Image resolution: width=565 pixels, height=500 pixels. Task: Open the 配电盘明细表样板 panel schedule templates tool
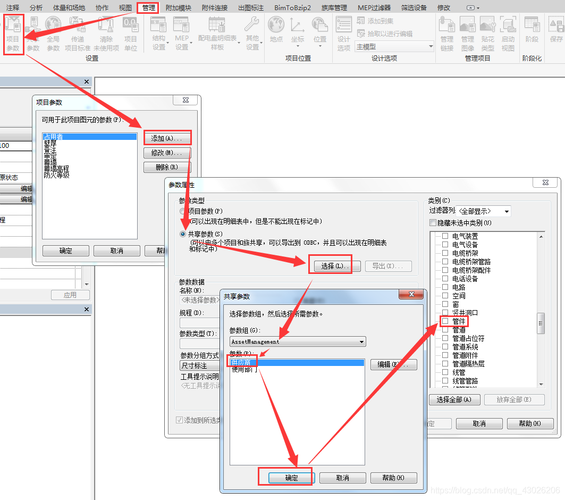tap(217, 34)
